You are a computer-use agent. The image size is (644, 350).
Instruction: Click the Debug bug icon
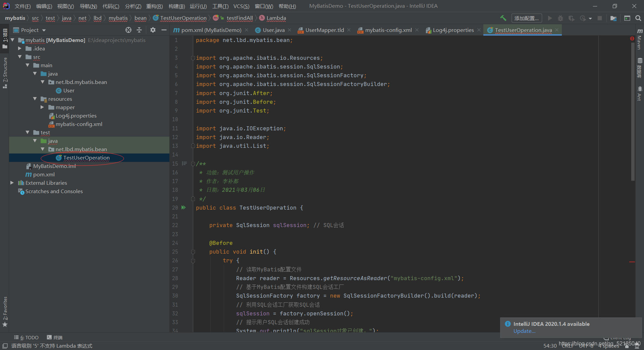click(560, 18)
